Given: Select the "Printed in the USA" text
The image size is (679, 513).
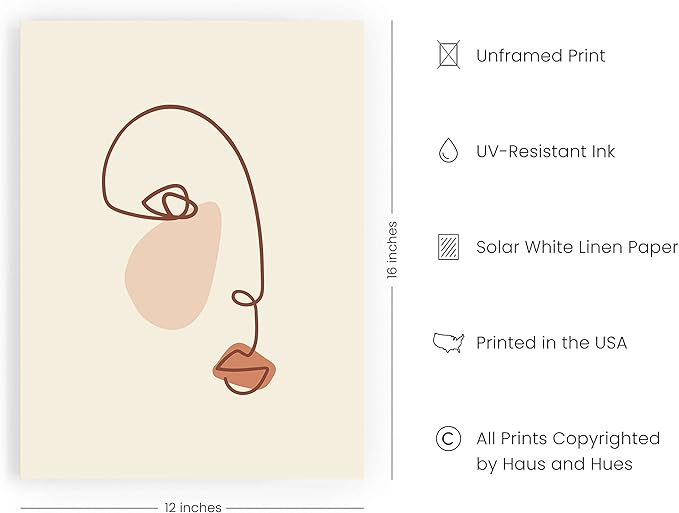Looking at the screenshot, I should (x=551, y=342).
